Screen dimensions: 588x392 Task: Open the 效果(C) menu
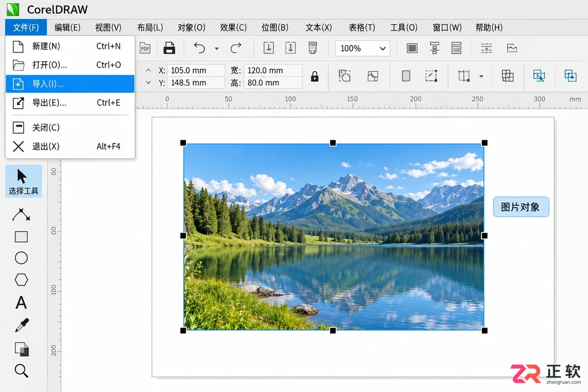pos(233,28)
